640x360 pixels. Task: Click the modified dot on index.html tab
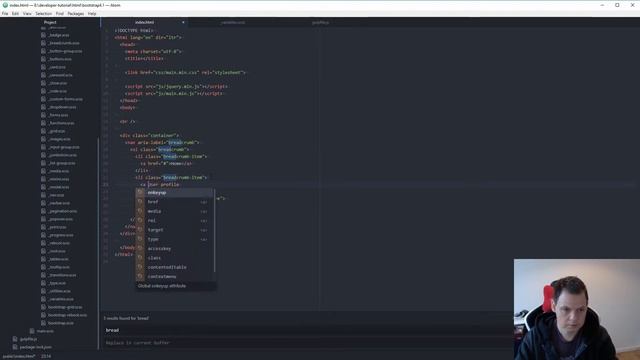[x=183, y=22]
